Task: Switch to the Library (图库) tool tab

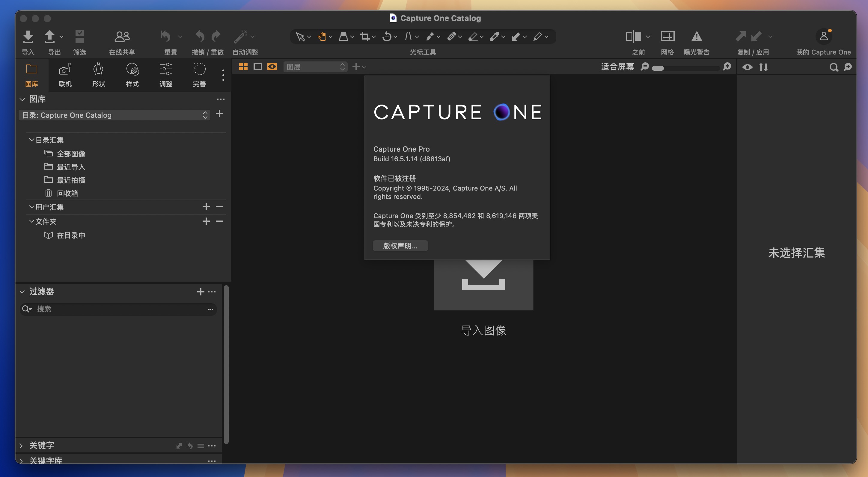Action: [32, 75]
